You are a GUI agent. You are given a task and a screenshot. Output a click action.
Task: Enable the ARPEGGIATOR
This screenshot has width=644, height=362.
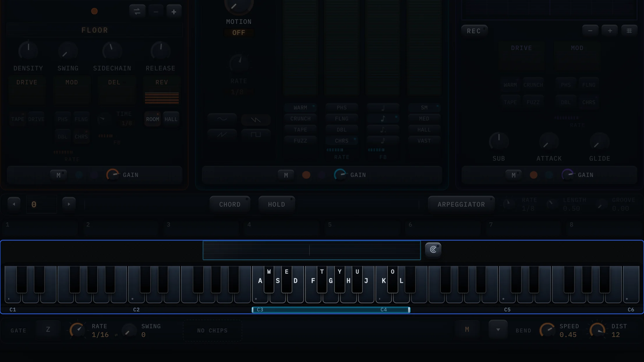pos(461,204)
